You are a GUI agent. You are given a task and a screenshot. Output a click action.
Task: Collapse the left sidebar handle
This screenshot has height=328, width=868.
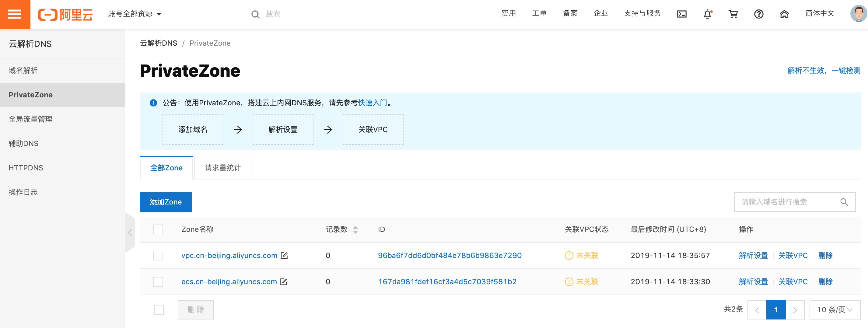pos(130,232)
